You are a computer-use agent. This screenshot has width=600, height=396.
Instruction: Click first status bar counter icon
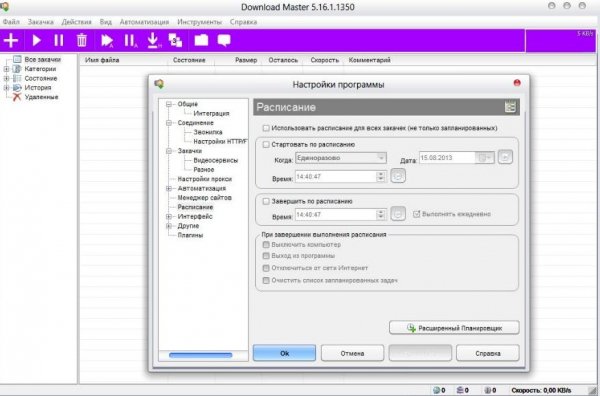[436, 390]
